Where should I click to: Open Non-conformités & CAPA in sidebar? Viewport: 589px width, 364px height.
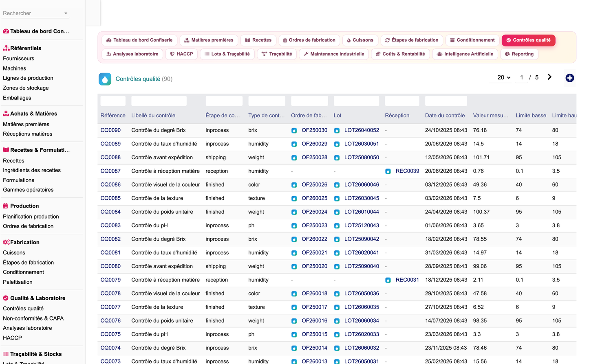[x=33, y=318]
